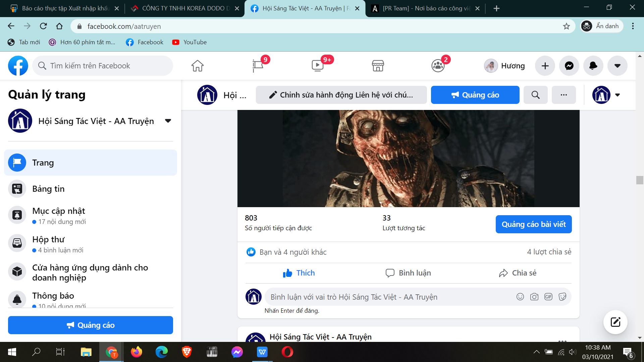Open Hương's profile
The image size is (644, 362).
[504, 66]
